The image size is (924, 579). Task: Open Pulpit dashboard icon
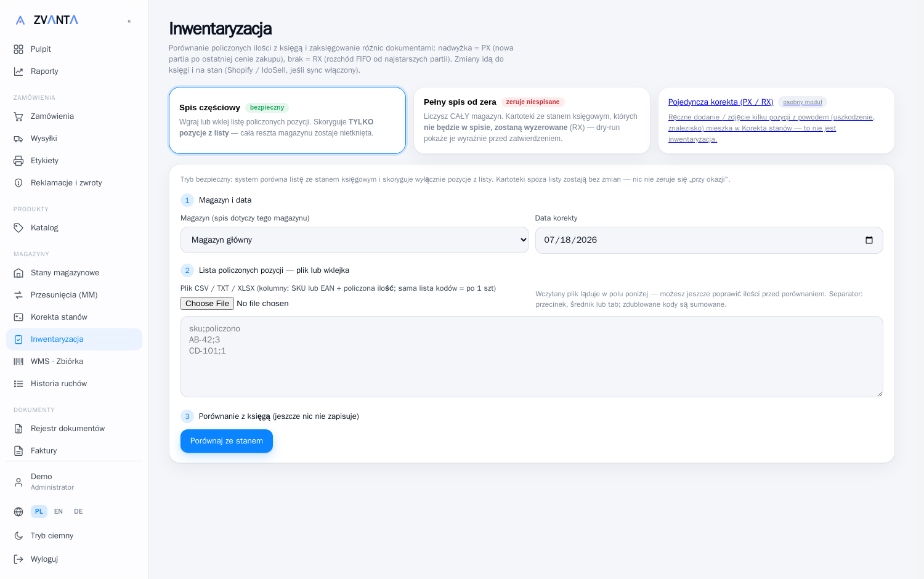point(18,49)
